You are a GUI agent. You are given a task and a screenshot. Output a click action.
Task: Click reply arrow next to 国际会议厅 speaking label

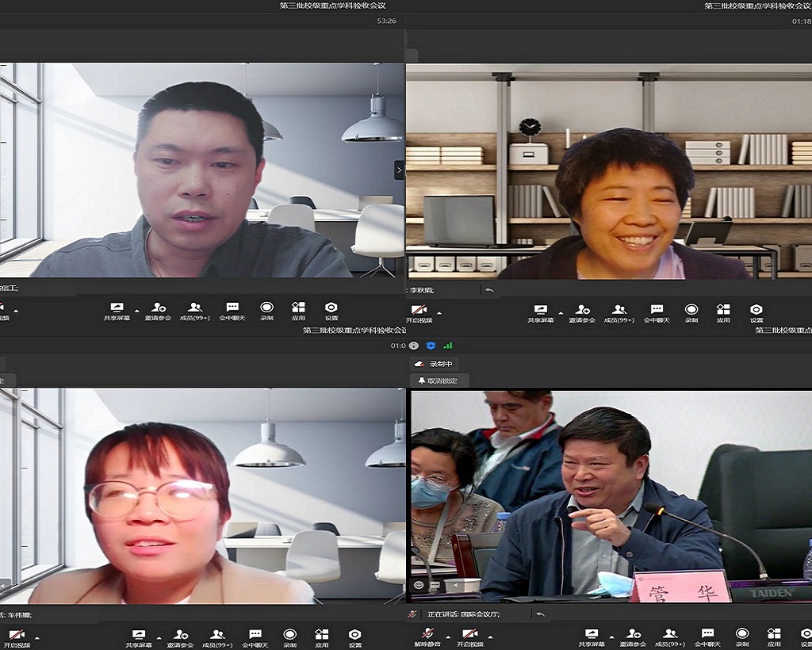[x=541, y=614]
